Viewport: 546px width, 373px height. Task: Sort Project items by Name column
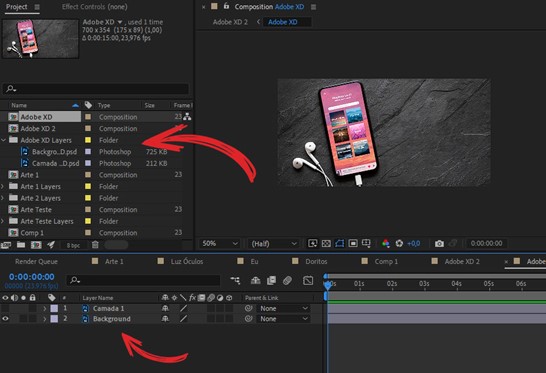tap(19, 105)
